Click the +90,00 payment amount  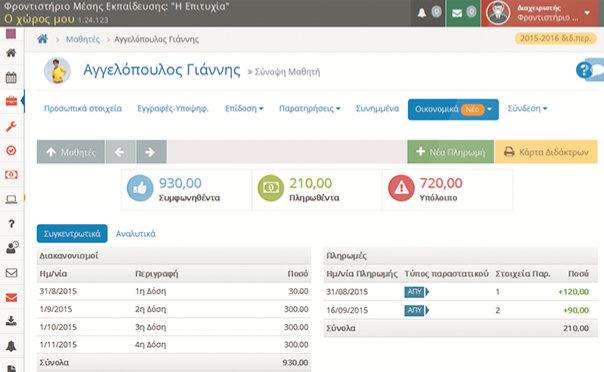575,310
